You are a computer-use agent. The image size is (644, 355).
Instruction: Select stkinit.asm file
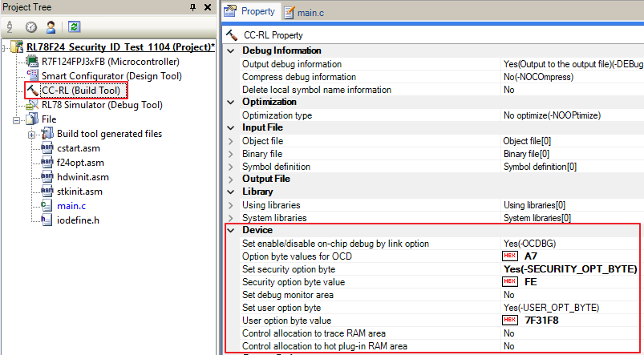click(x=79, y=192)
